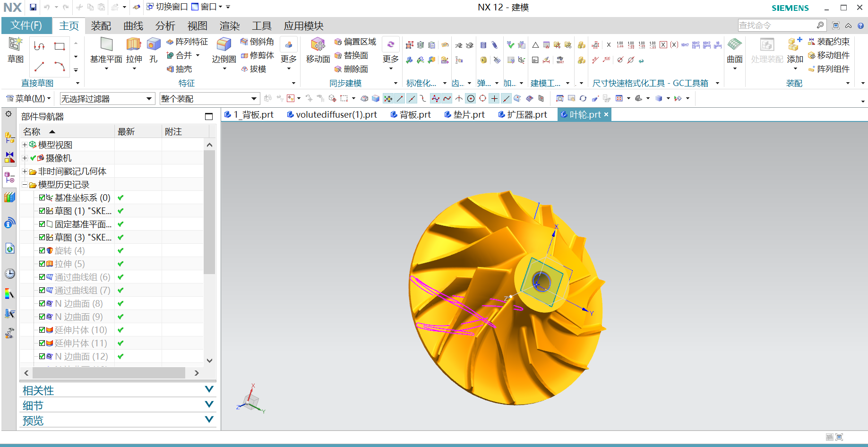Switch to the 曲线 ribbon tab
868x447 pixels.
pyautogui.click(x=133, y=26)
